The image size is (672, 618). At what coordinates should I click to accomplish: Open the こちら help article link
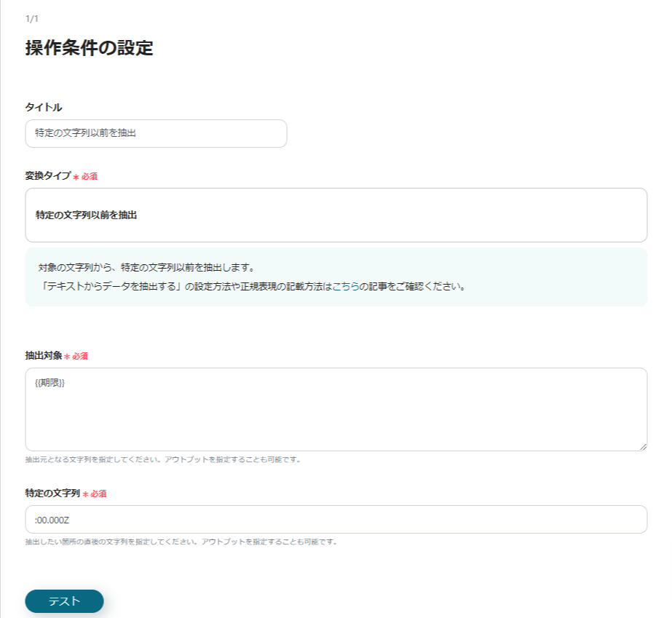345,286
